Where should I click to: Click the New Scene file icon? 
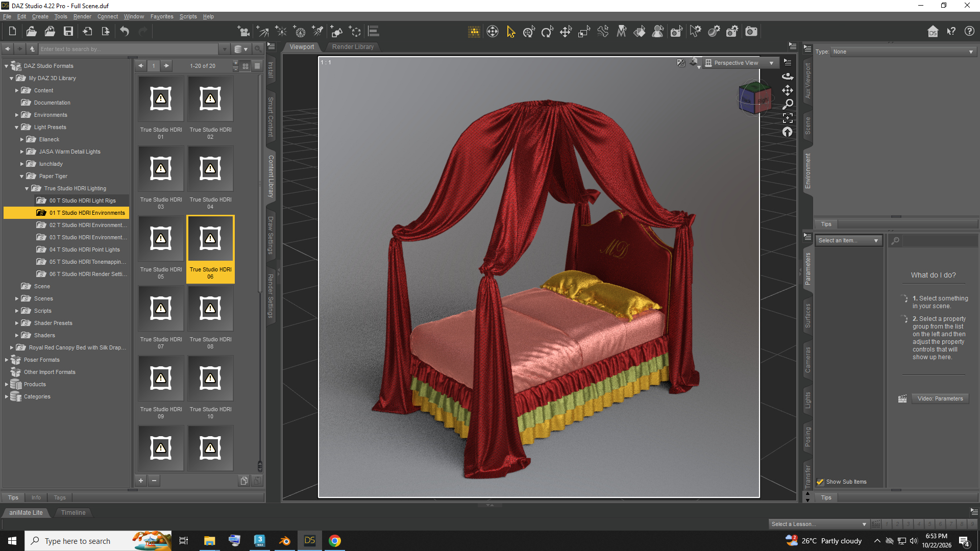12,32
